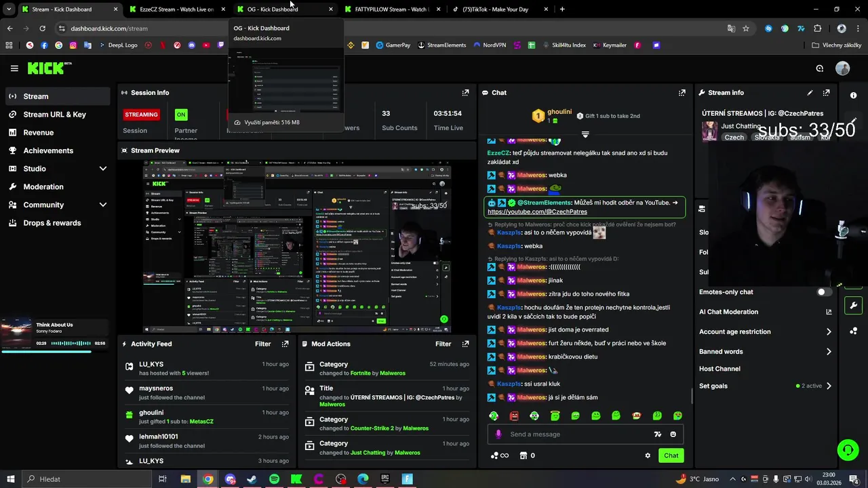Pop out the Stream Preview panel
The image size is (868, 488).
click(x=465, y=150)
